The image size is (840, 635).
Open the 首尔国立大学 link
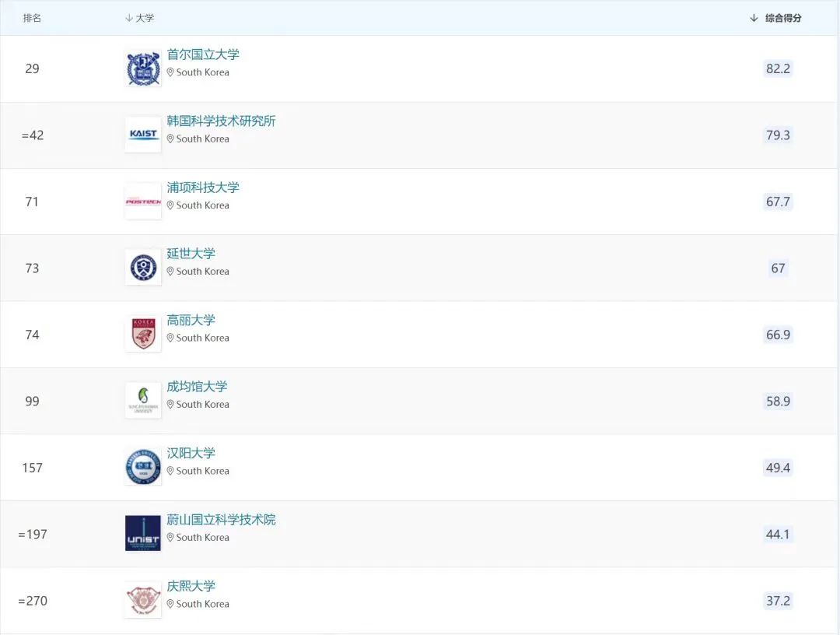(x=203, y=54)
